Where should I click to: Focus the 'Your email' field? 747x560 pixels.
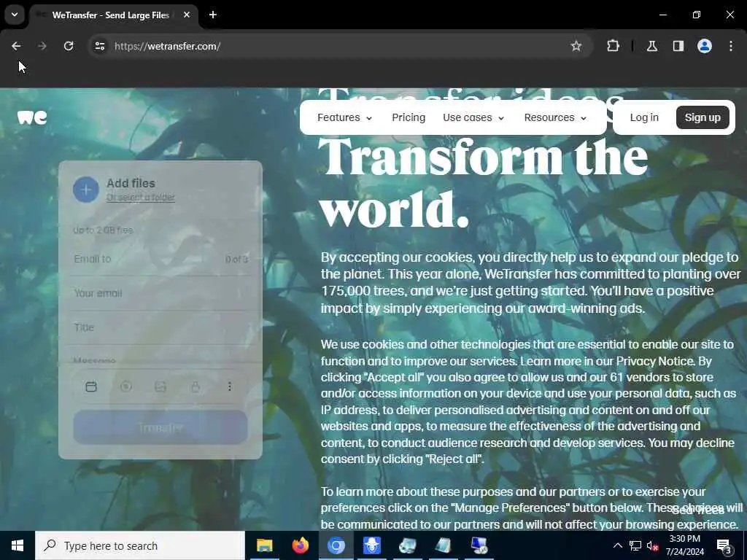click(160, 293)
